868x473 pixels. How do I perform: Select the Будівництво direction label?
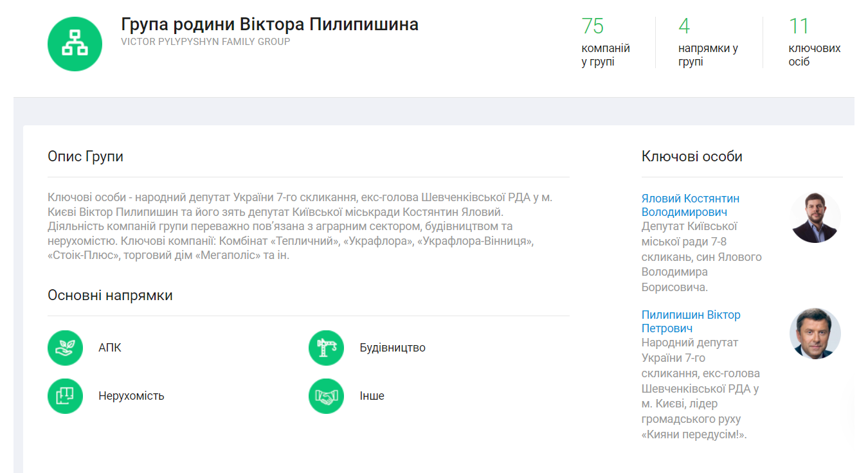click(x=392, y=348)
